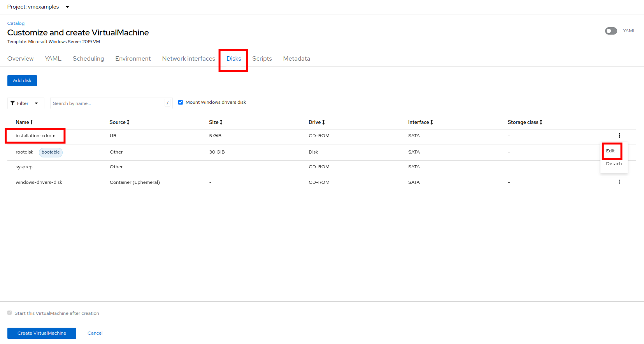Sort table by Size column arrows
Image resolution: width=644 pixels, height=344 pixels.
click(221, 122)
